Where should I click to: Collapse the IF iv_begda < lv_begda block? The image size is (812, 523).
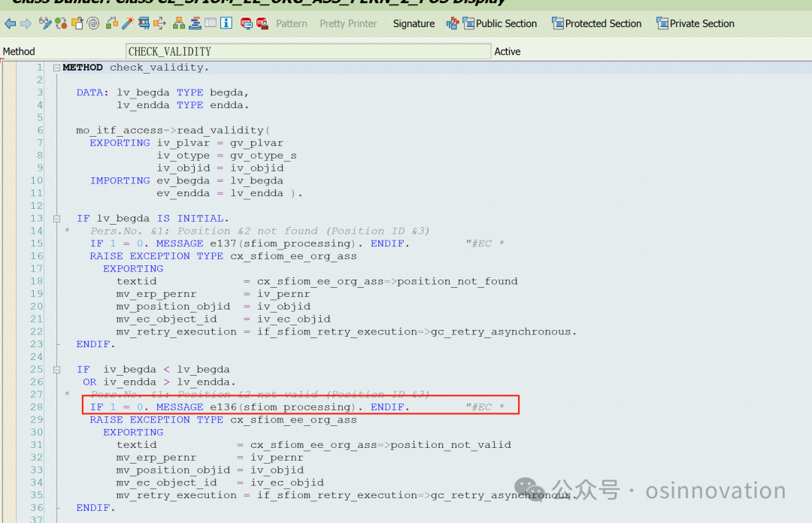pos(56,370)
